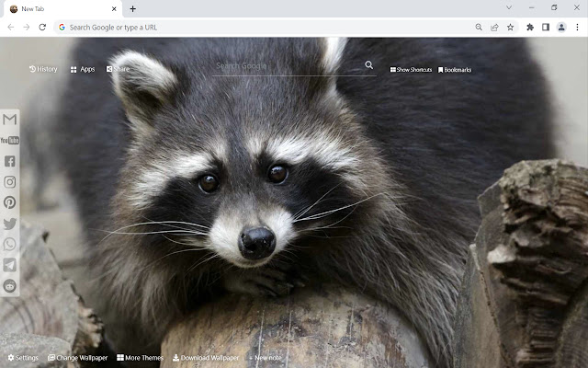Open Gmail from the sidebar
This screenshot has width=588, height=368.
coord(9,120)
